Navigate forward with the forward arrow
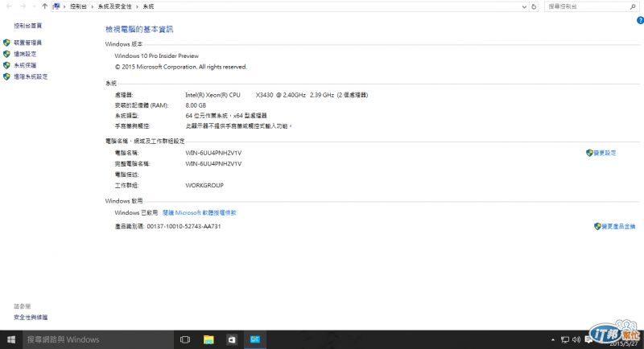Image resolution: width=644 pixels, height=349 pixels. [23, 6]
